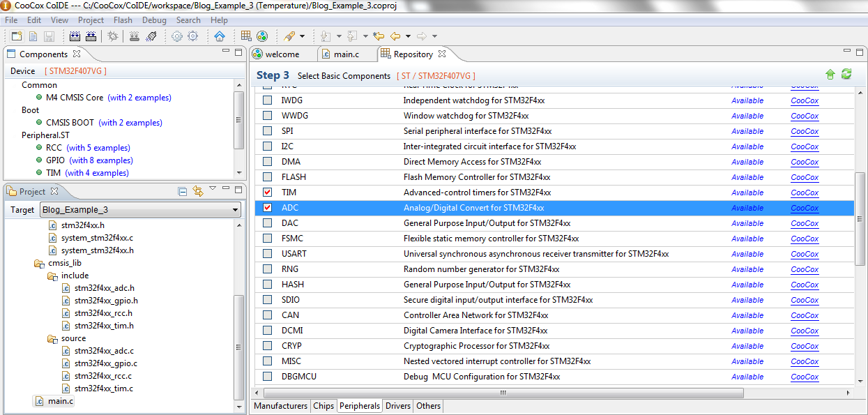Viewport: 868px width, 415px height.
Task: Click the green Refresh icon in Repository
Action: pyautogui.click(x=846, y=73)
